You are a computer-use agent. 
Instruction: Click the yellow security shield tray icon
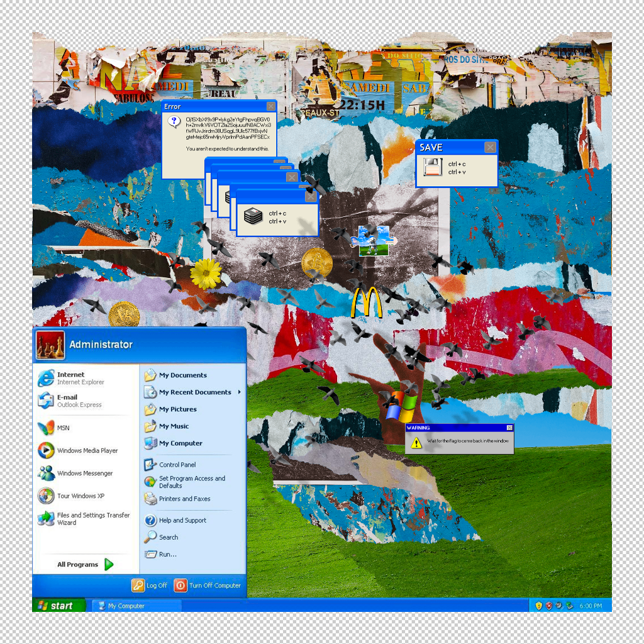pyautogui.click(x=539, y=606)
